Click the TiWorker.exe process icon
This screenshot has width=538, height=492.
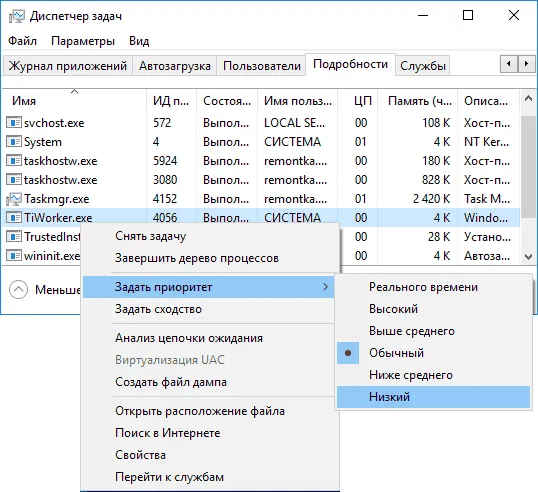[14, 218]
